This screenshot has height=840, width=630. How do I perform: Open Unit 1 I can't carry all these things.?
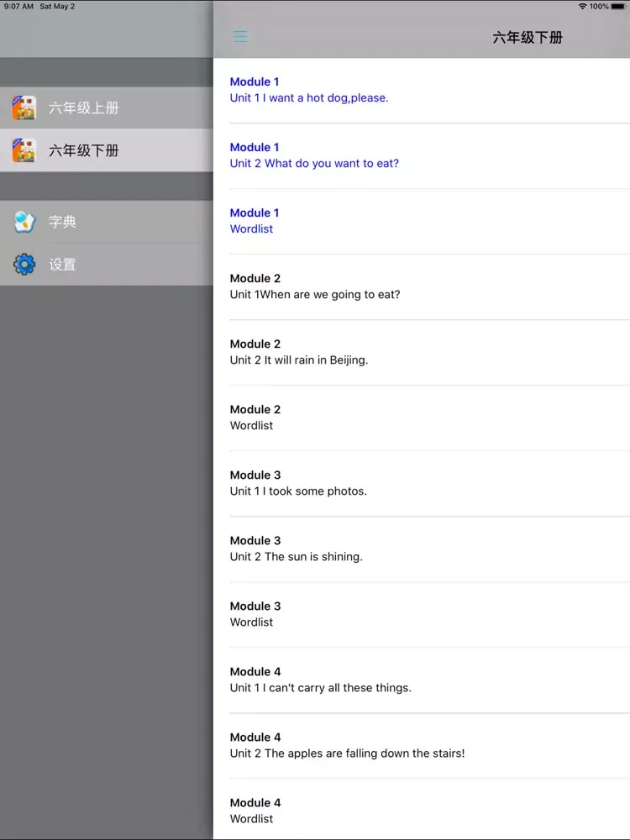click(422, 680)
